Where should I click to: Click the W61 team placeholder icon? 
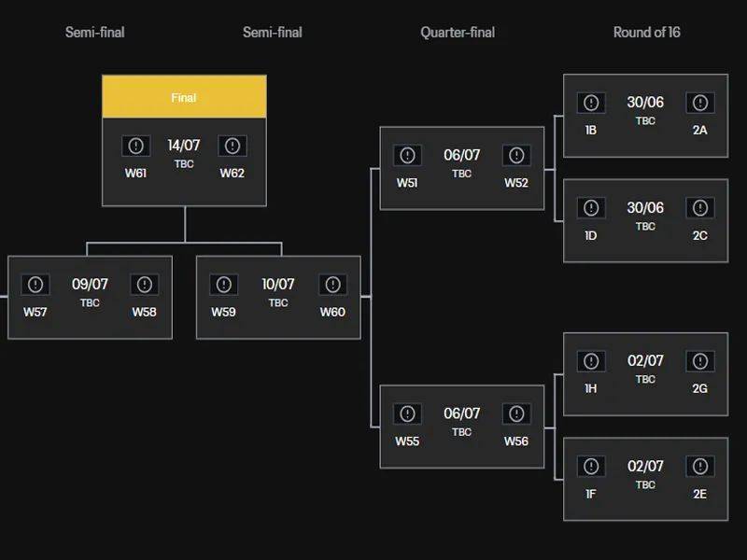click(x=135, y=146)
